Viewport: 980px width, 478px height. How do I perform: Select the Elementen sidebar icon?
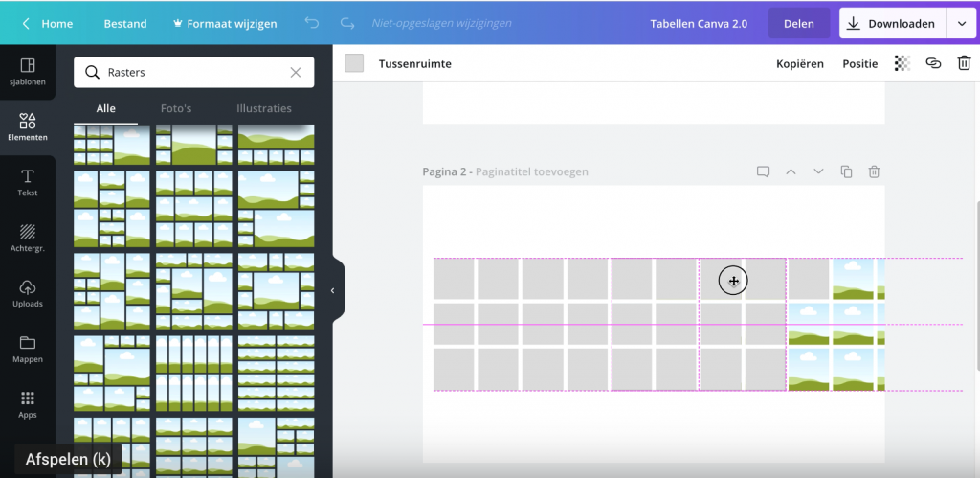point(27,126)
